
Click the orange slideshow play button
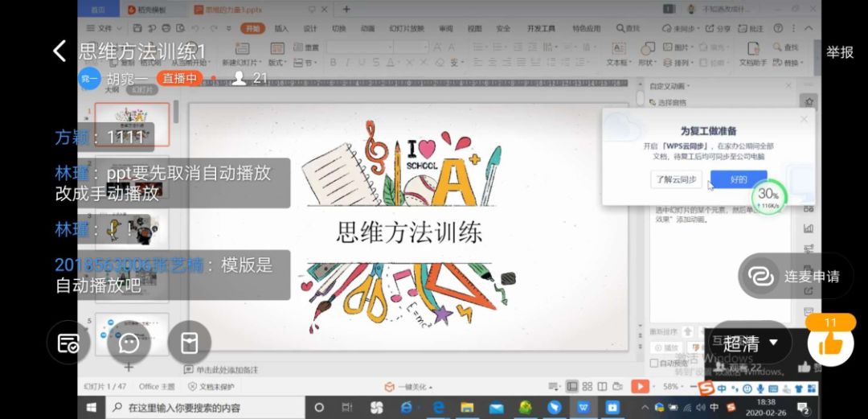(x=640, y=387)
